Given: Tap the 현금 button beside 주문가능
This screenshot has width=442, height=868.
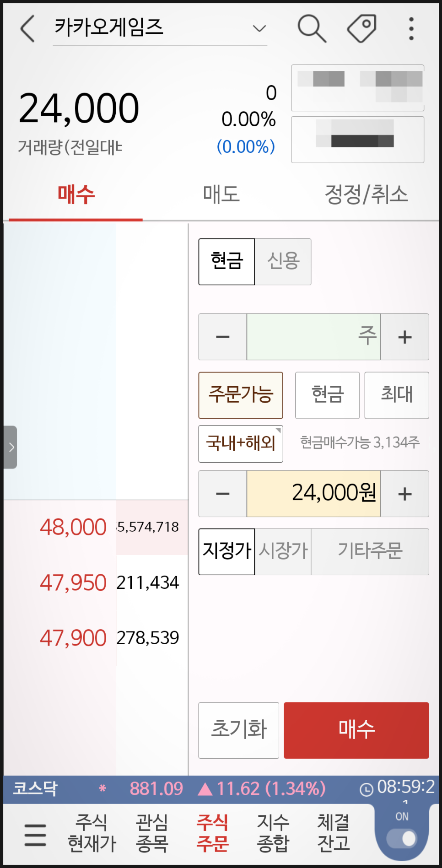Looking at the screenshot, I should pos(327,395).
